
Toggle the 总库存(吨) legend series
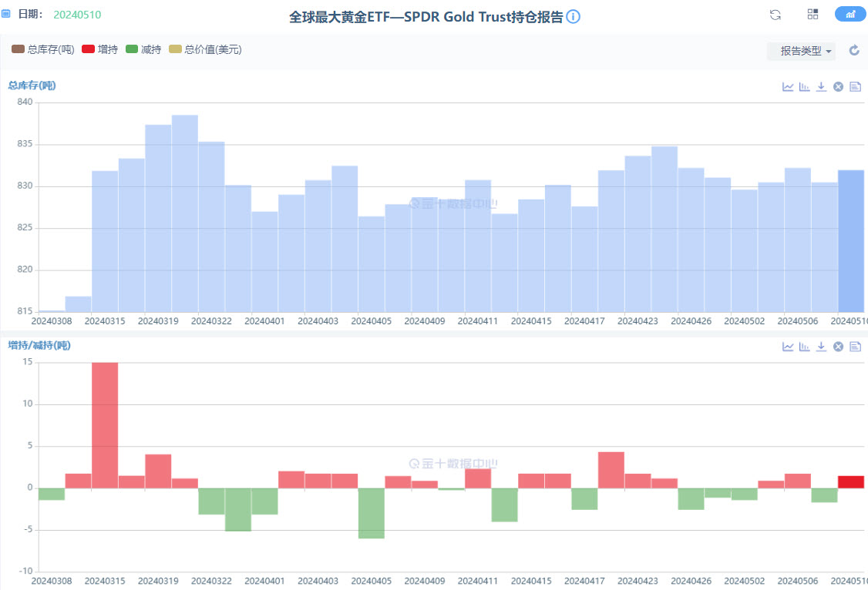click(x=42, y=49)
